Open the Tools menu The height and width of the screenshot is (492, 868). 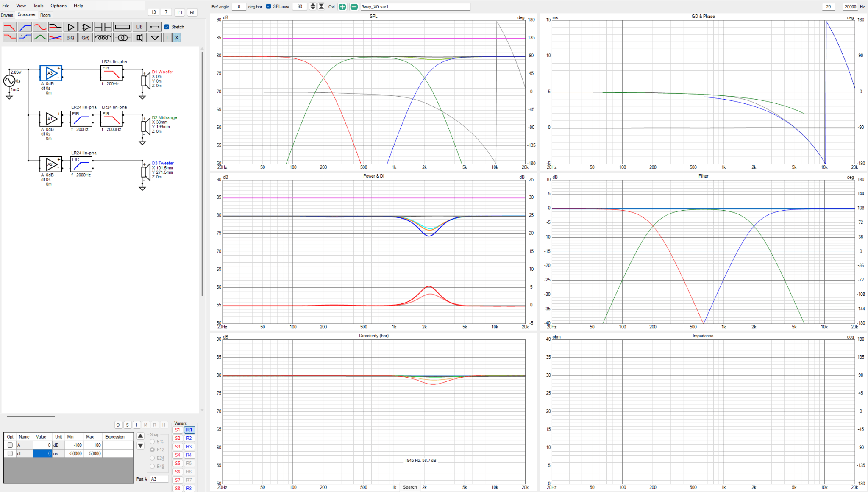click(38, 6)
